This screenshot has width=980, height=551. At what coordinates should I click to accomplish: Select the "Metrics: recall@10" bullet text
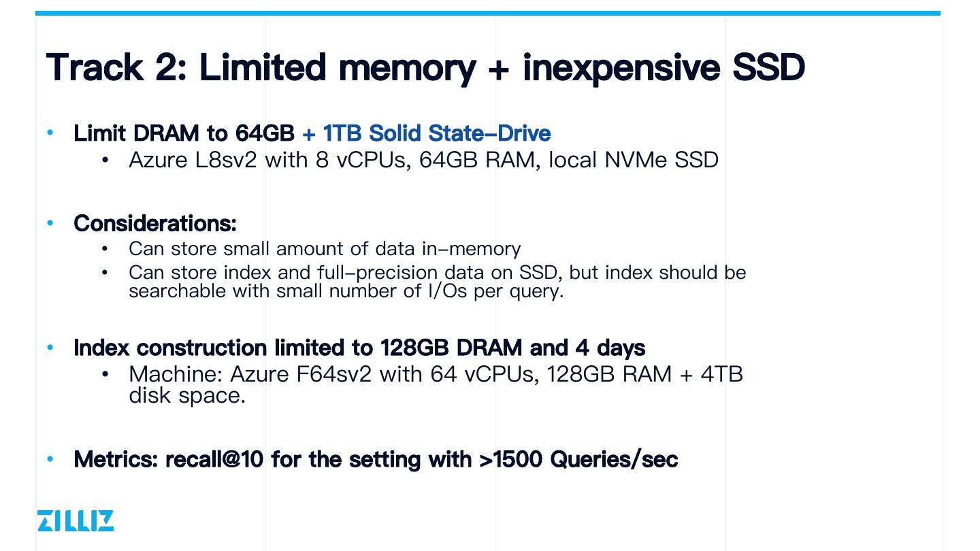376,459
